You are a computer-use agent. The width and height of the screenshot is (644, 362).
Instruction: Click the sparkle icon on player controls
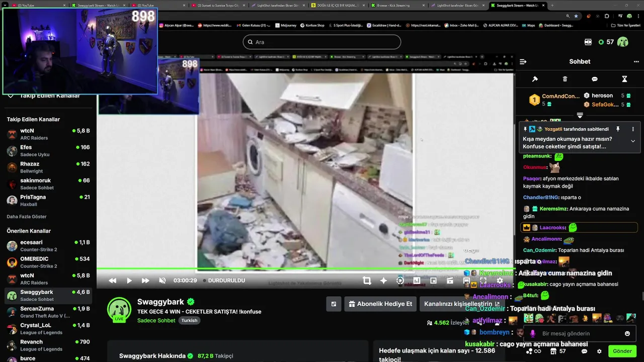[x=383, y=281]
